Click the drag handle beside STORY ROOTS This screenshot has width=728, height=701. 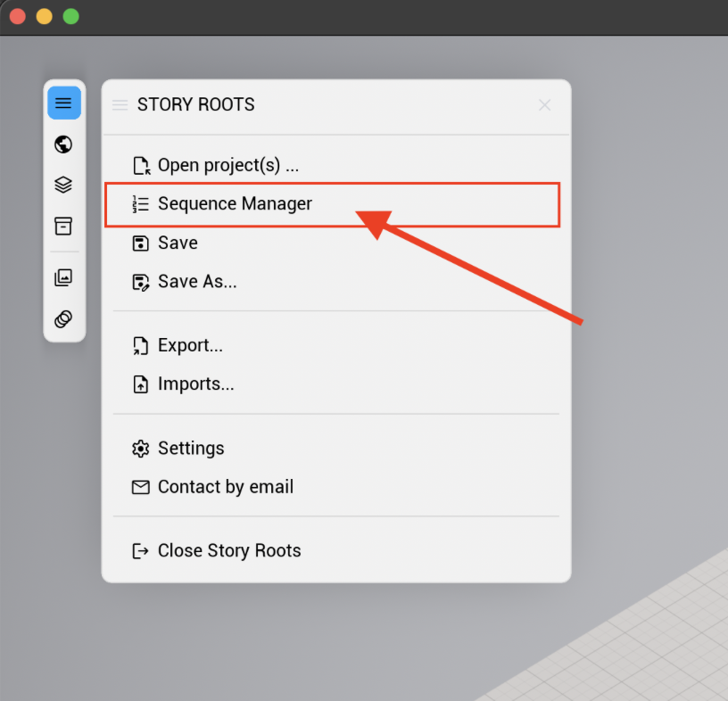pyautogui.click(x=120, y=105)
